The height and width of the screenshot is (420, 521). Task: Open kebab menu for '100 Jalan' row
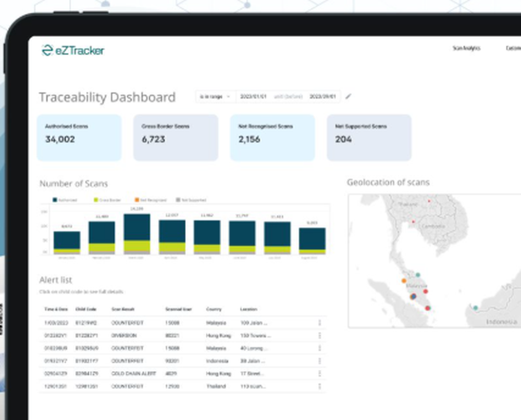tap(320, 323)
